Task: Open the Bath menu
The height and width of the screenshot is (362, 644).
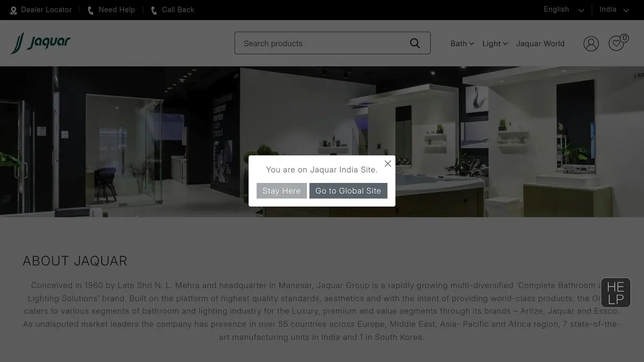Action: (462, 43)
